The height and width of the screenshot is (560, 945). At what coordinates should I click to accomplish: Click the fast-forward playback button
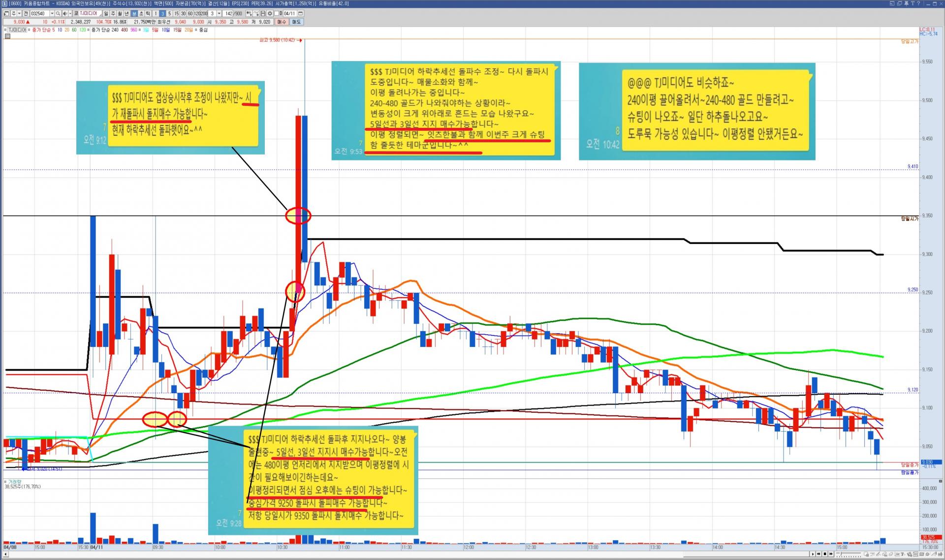click(x=831, y=554)
